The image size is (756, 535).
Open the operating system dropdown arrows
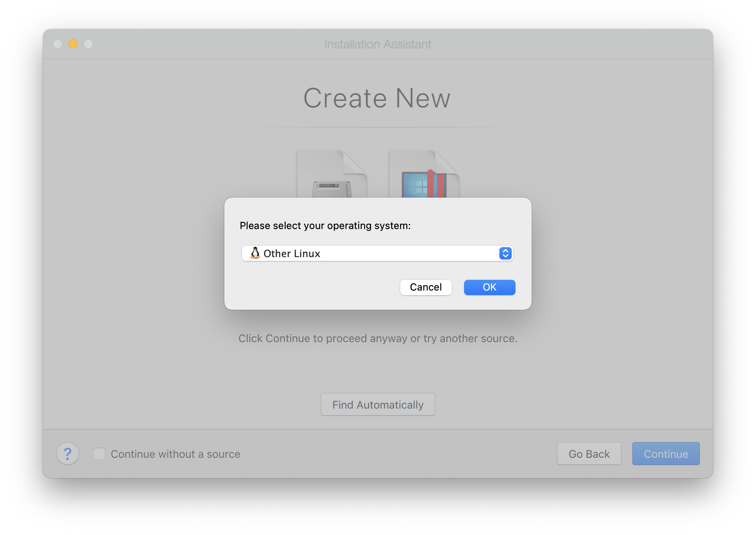point(505,253)
